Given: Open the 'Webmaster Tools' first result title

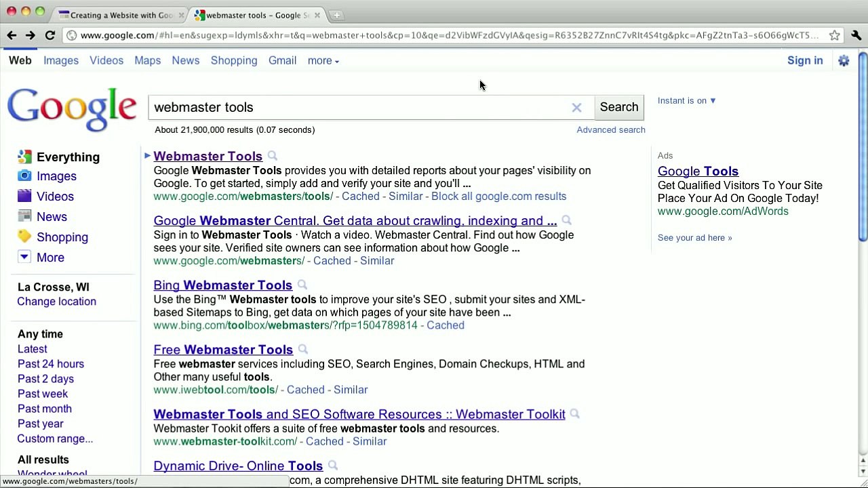Looking at the screenshot, I should pos(208,157).
